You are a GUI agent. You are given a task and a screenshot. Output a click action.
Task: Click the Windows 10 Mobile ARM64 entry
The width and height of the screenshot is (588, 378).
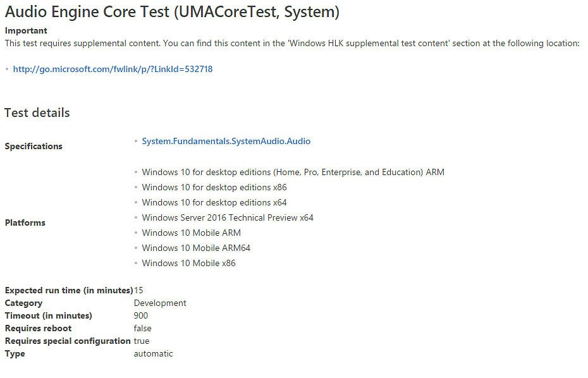click(x=196, y=248)
